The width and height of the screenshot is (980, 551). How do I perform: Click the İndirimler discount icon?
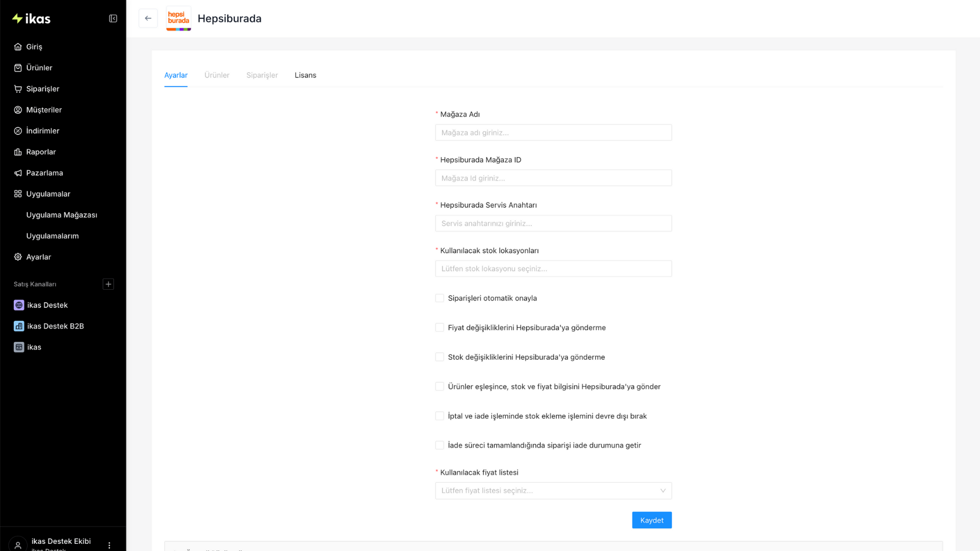tap(18, 131)
